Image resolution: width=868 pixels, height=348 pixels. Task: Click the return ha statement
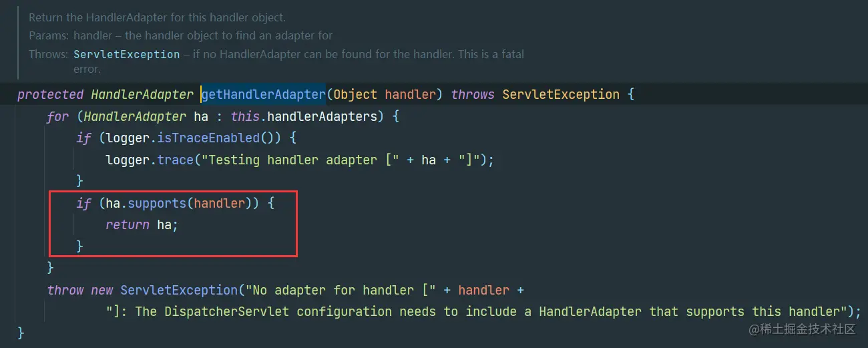[x=142, y=224]
